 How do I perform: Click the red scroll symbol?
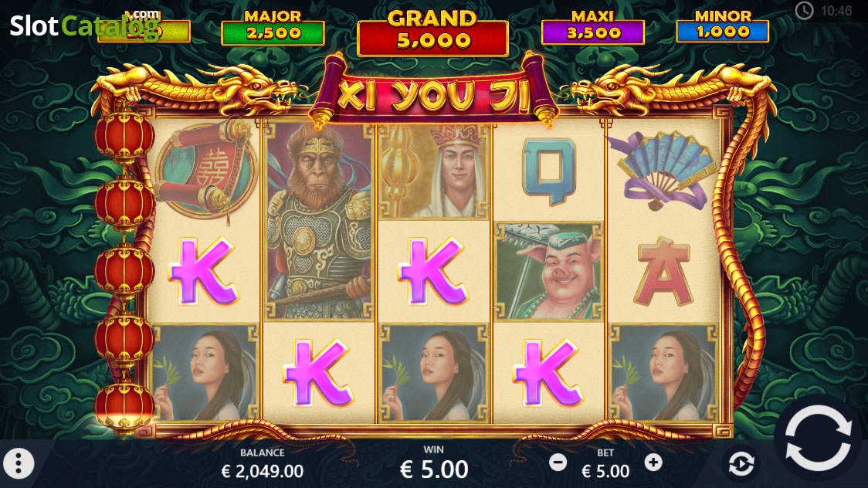tap(206, 168)
